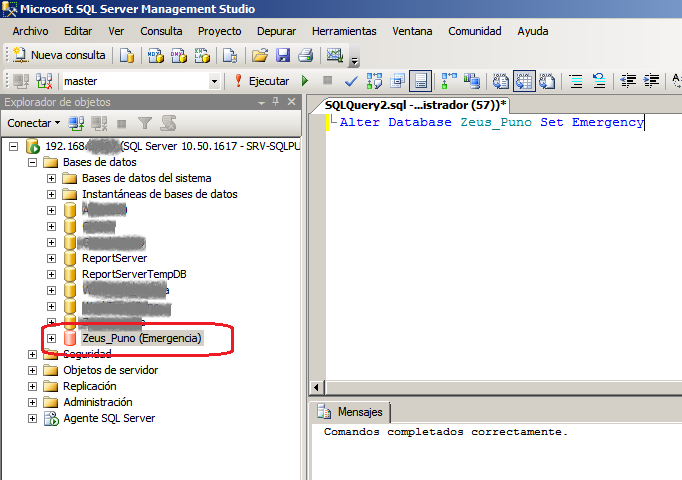The width and height of the screenshot is (682, 480).
Task: Open the Ventana menu
Action: click(412, 31)
